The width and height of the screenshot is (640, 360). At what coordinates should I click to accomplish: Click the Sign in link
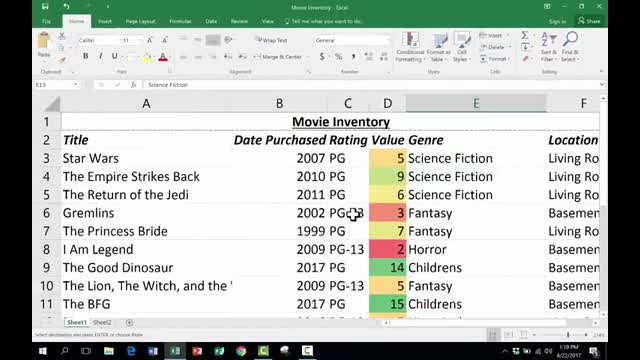(x=558, y=21)
